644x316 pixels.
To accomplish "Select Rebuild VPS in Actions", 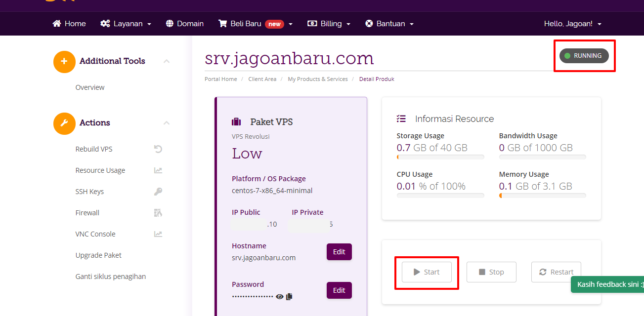I will pos(94,149).
